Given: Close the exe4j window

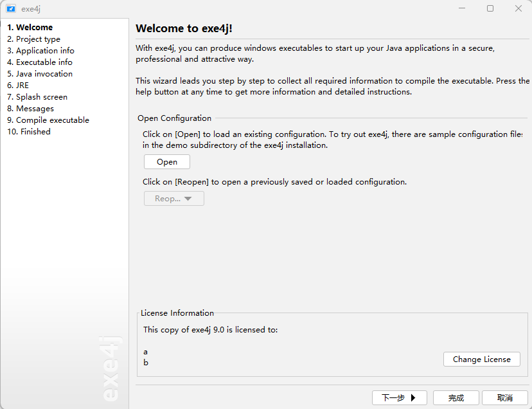Looking at the screenshot, I should [x=518, y=8].
